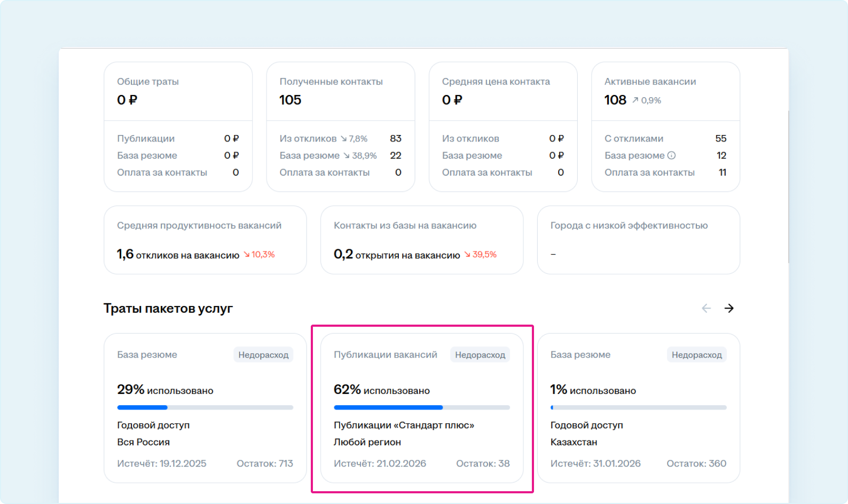Select the Средняя цена контакта card title
The width and height of the screenshot is (848, 504).
click(496, 82)
